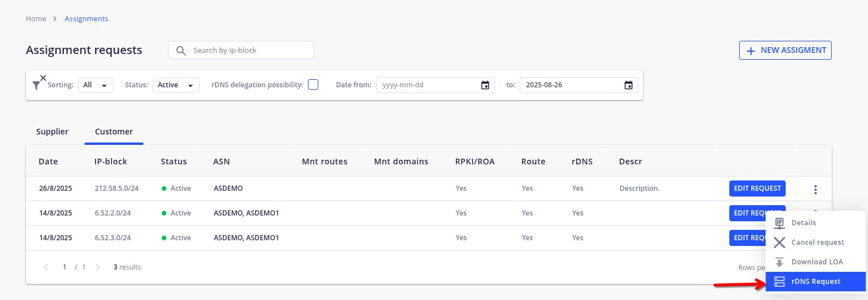Click the Mnt routes column header
The height and width of the screenshot is (300, 868).
[x=325, y=161]
